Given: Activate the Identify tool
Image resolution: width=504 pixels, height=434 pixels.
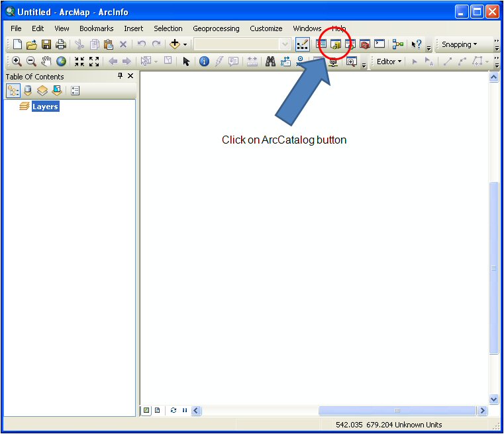Looking at the screenshot, I should tap(204, 61).
